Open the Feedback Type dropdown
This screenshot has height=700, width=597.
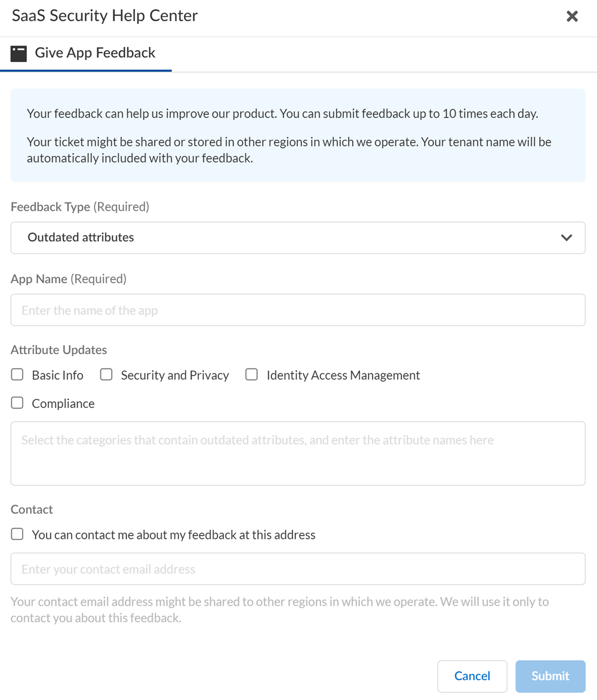pos(297,238)
